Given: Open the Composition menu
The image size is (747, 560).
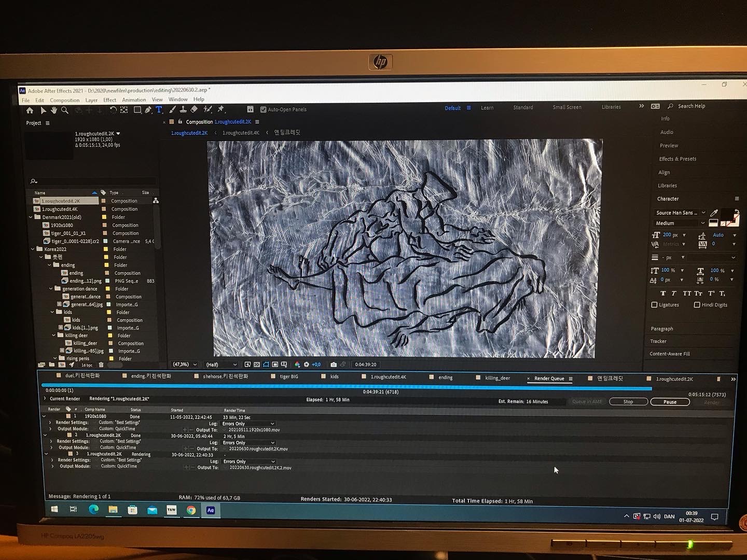Looking at the screenshot, I should 64,100.
